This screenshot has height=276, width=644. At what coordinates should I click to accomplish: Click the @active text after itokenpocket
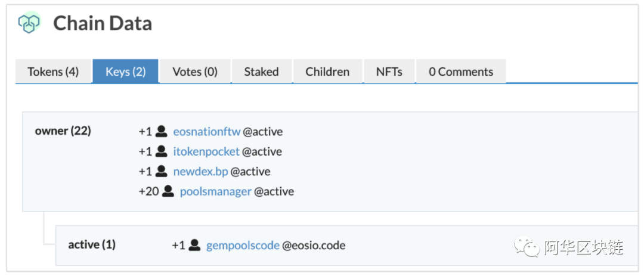click(262, 151)
